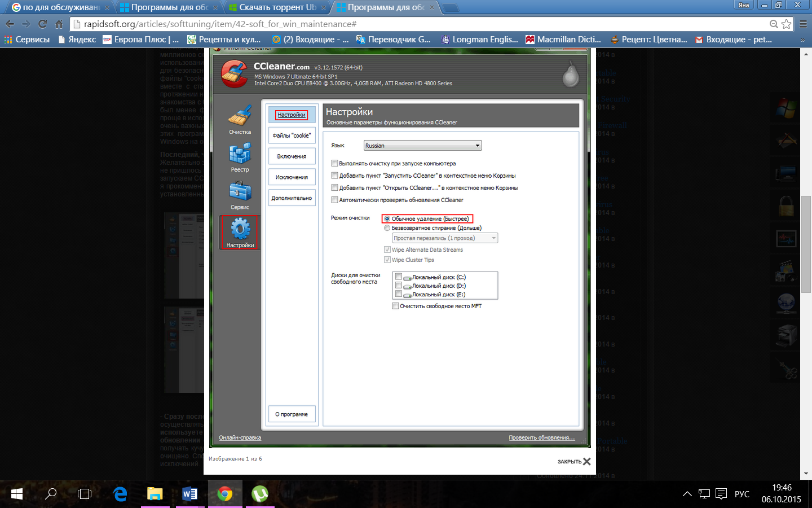Open Action Center notifications icon
Image resolution: width=812 pixels, height=508 pixels.
(721, 494)
